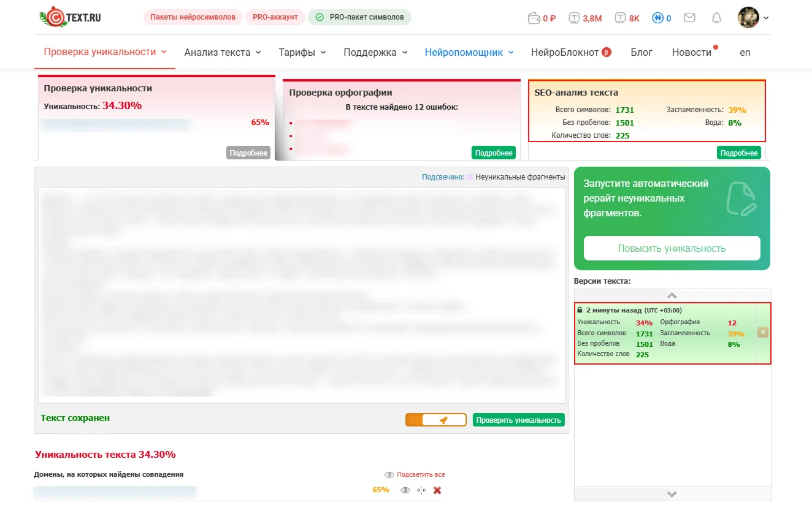Click the compare-text icon beside the 65% match
The height and width of the screenshot is (508, 812).
[x=421, y=490]
